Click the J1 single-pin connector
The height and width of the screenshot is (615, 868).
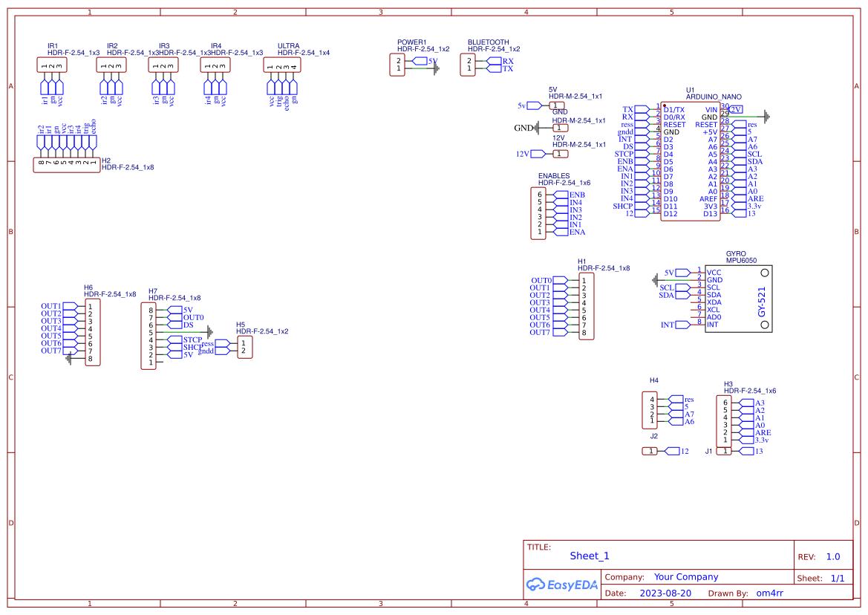[x=723, y=451]
